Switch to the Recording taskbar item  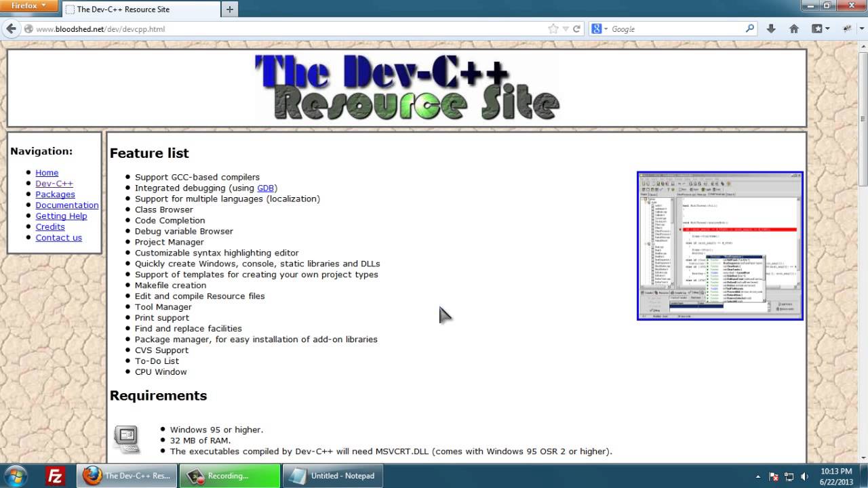click(230, 476)
